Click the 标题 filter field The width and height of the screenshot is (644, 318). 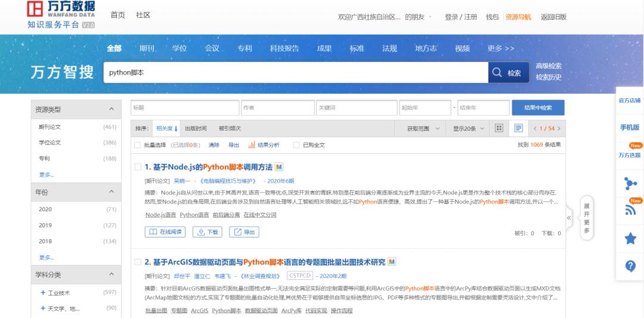click(185, 107)
